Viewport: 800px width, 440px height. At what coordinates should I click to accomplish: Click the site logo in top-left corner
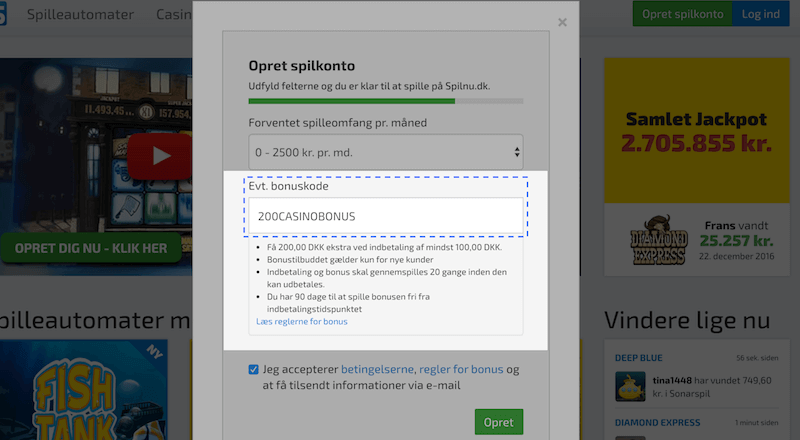click(x=3, y=15)
